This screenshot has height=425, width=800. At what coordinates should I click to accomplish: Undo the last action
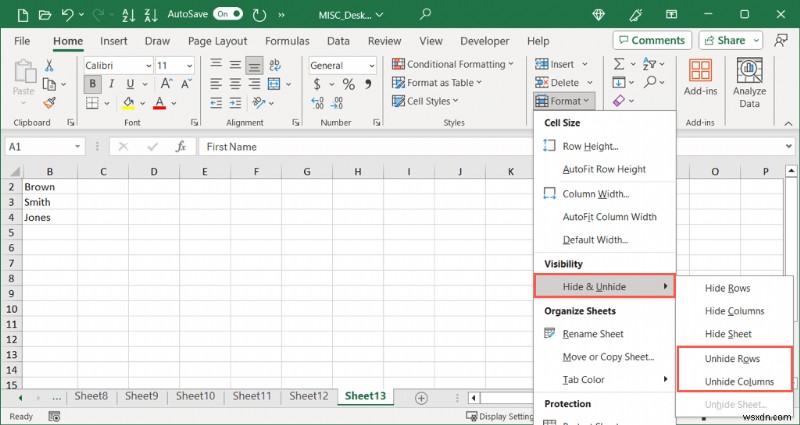click(x=68, y=15)
